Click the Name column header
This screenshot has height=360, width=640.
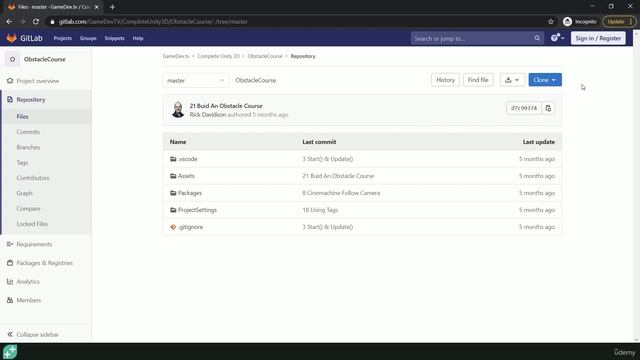(178, 142)
